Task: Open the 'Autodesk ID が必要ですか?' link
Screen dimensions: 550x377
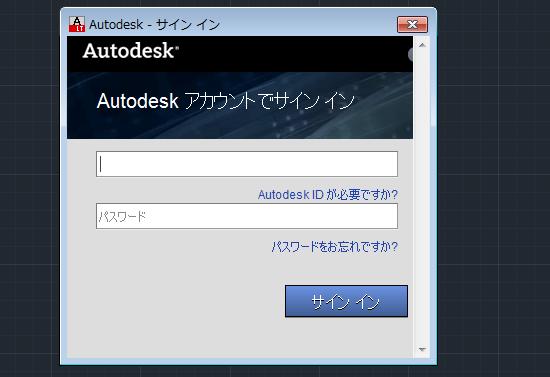Action: tap(328, 194)
